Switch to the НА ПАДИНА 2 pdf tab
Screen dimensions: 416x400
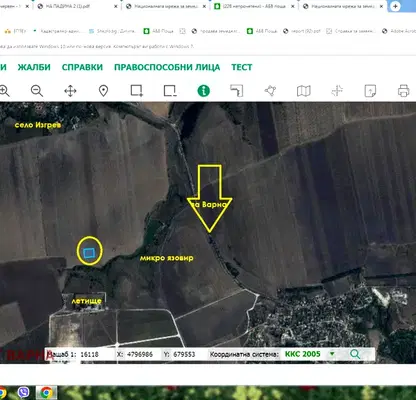point(77,6)
